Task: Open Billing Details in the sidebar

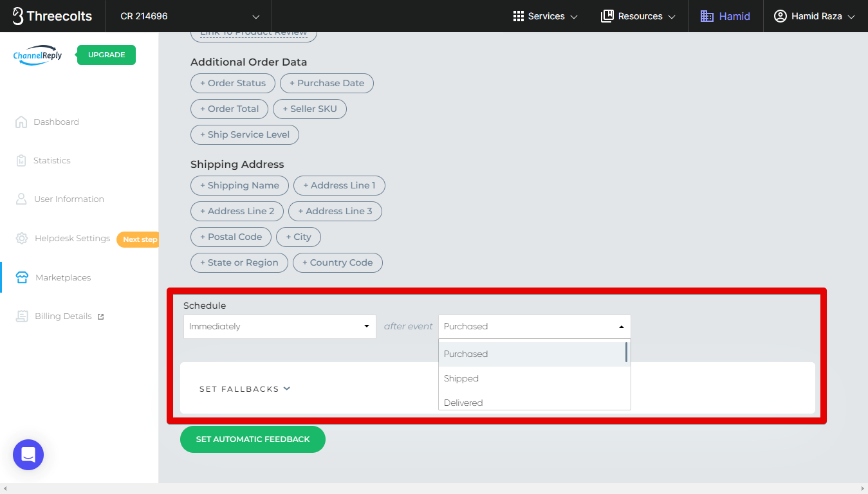Action: 63,316
